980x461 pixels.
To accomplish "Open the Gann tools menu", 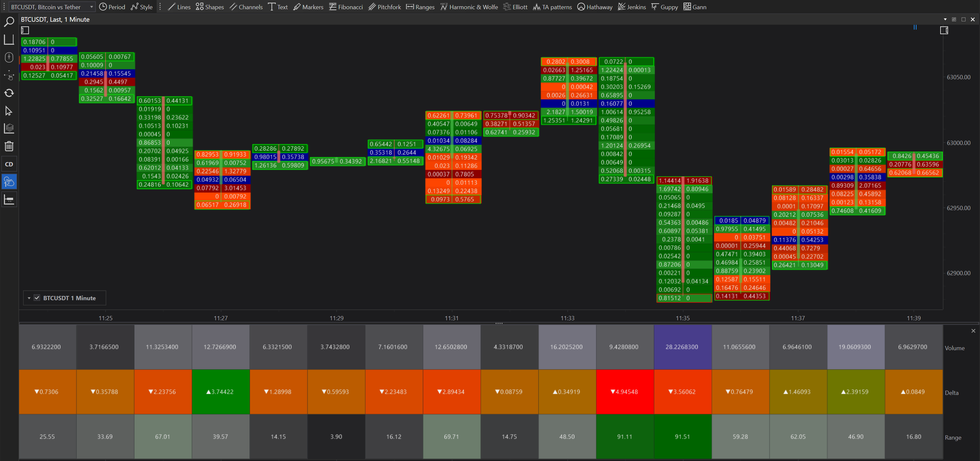I will point(695,7).
